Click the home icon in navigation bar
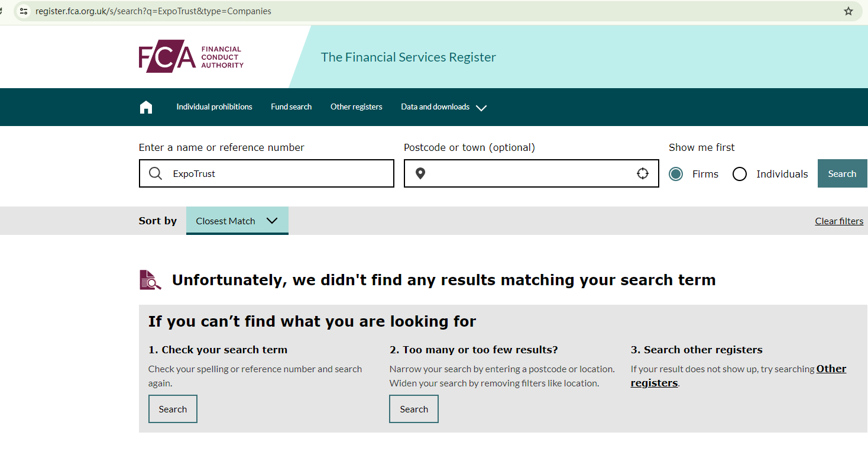The height and width of the screenshot is (458, 868). [146, 107]
